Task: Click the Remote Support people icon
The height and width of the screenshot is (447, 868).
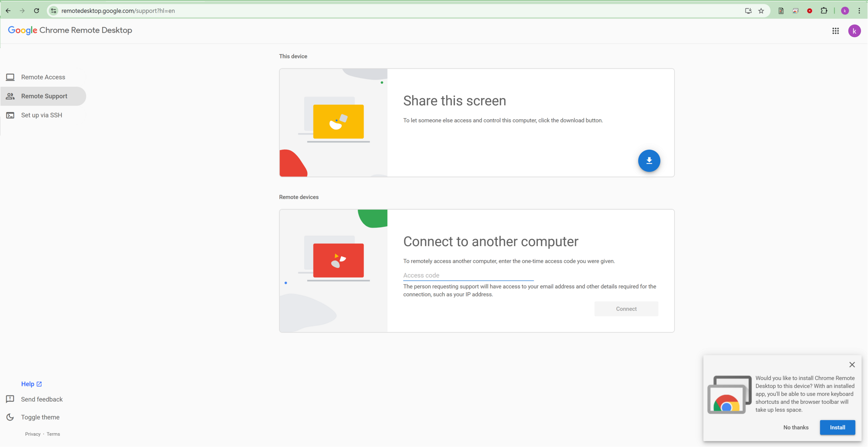Action: click(x=10, y=96)
